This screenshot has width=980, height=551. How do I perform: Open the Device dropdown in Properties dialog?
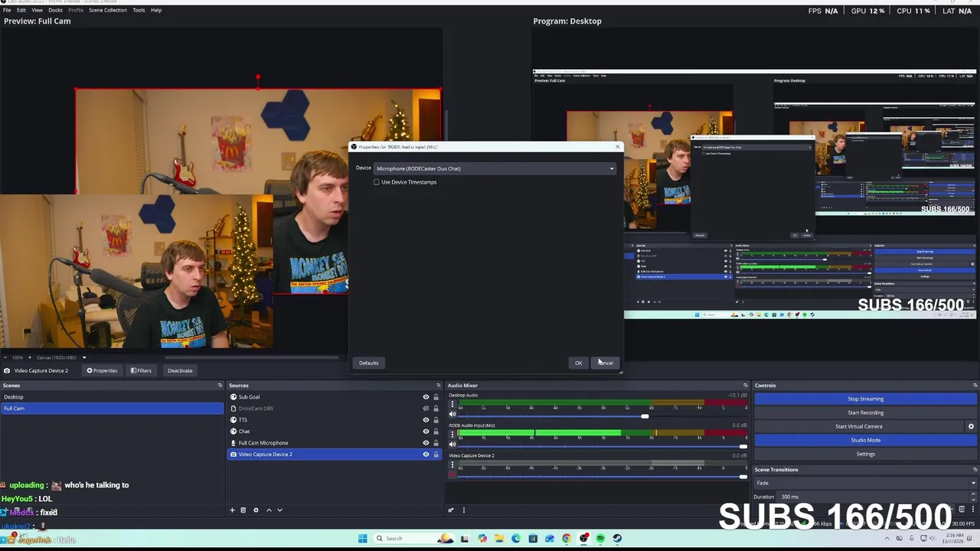495,168
